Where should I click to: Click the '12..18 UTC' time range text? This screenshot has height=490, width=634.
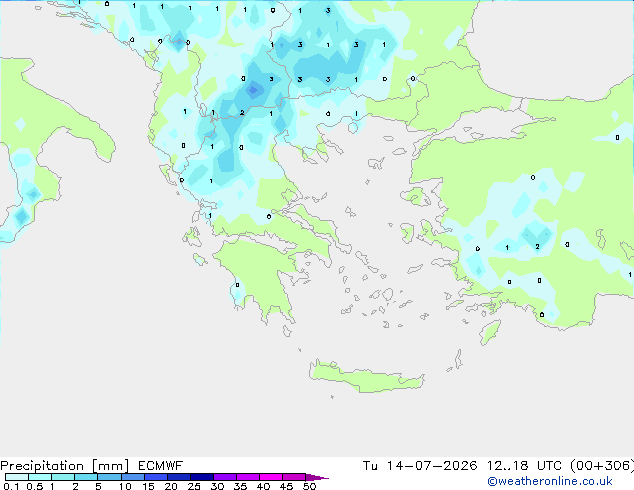[524, 466]
